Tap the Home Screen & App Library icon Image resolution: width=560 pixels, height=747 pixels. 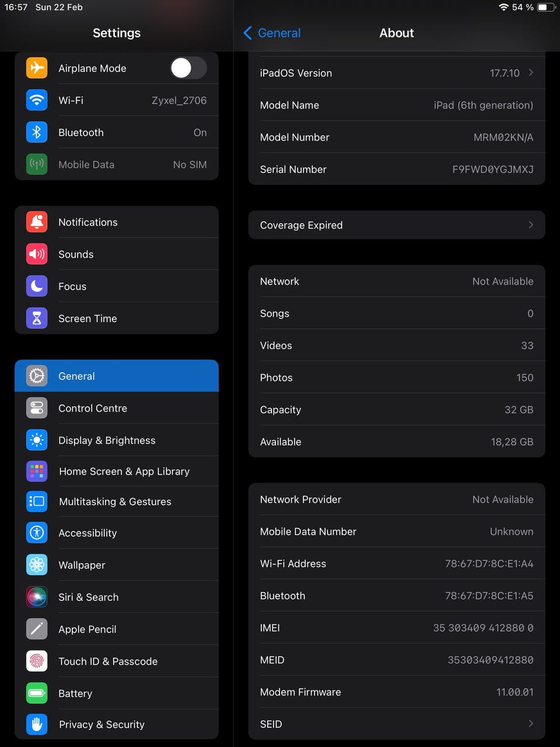pyautogui.click(x=37, y=471)
